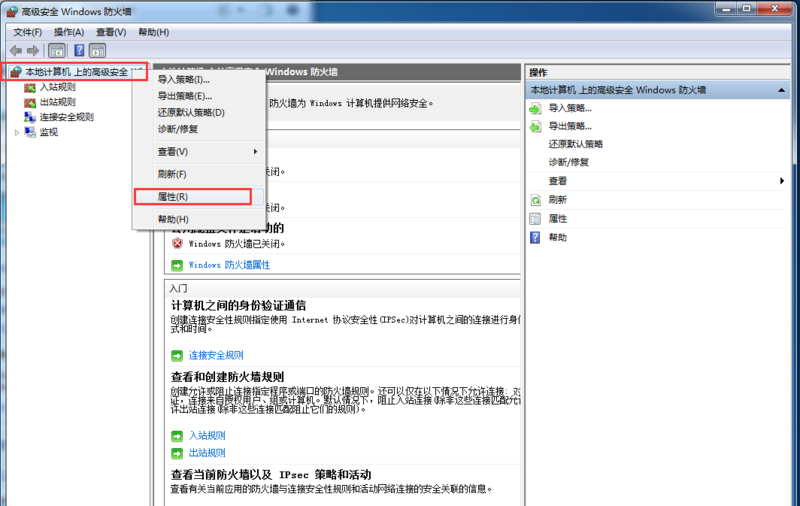
Task: Click 还原默认策略 in the actions pane
Action: click(x=576, y=144)
